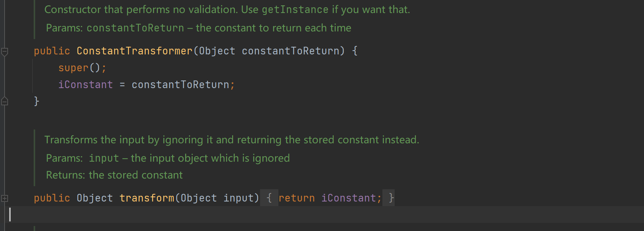Click the 'Returns: the stored constant' doc line
Screen dimensions: 644x231
[114, 175]
